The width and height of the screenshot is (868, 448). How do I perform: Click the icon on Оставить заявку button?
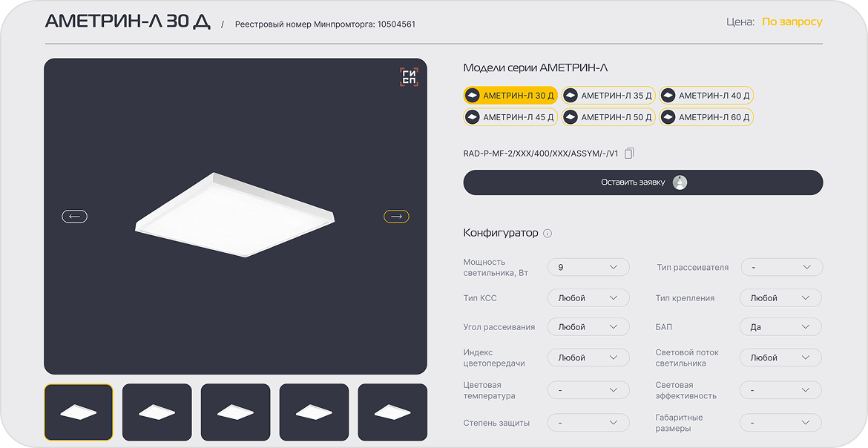(x=680, y=182)
